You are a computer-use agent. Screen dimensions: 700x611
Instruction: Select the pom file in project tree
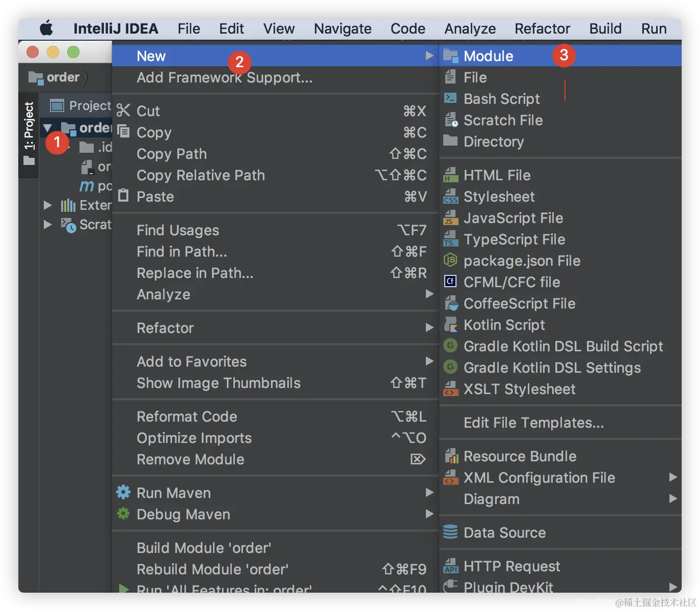click(x=96, y=186)
